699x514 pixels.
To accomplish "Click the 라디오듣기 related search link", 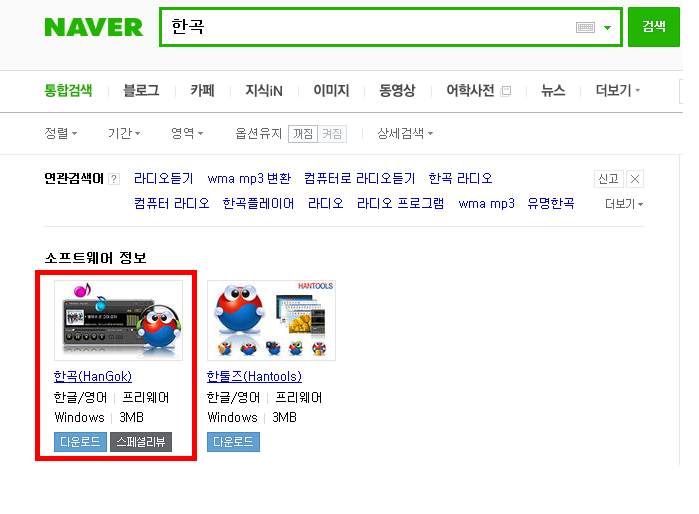I will [164, 179].
